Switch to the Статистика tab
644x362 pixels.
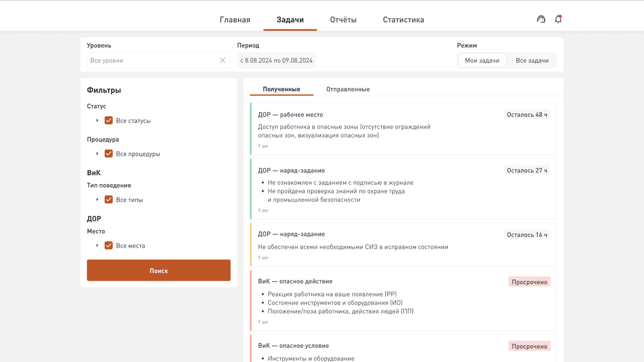point(404,20)
